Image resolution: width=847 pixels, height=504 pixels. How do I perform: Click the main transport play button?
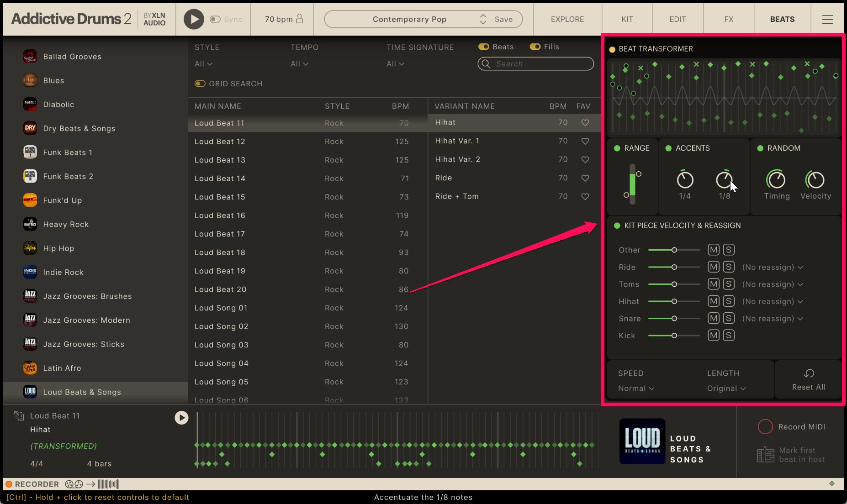194,19
